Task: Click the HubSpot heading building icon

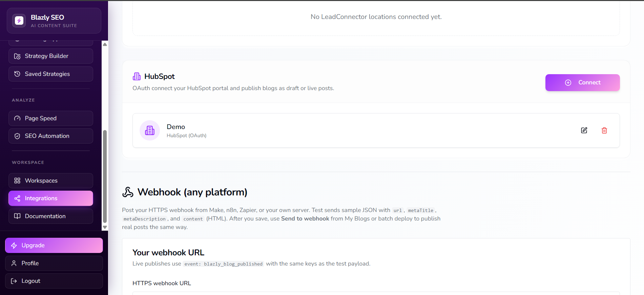Action: point(137,77)
